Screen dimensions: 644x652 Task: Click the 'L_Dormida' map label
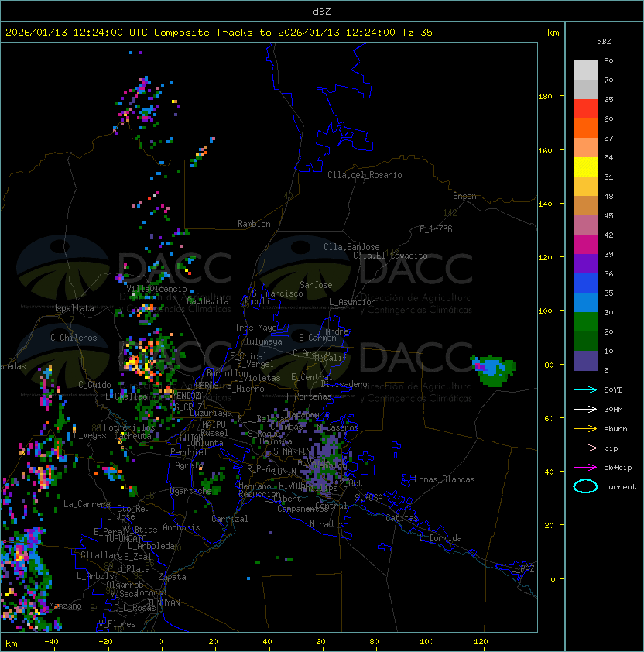pos(440,538)
